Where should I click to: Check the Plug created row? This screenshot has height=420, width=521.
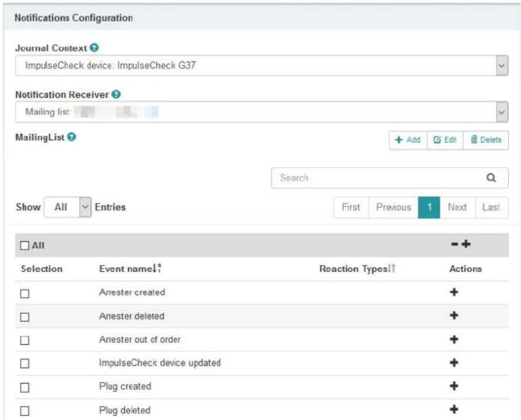click(25, 388)
